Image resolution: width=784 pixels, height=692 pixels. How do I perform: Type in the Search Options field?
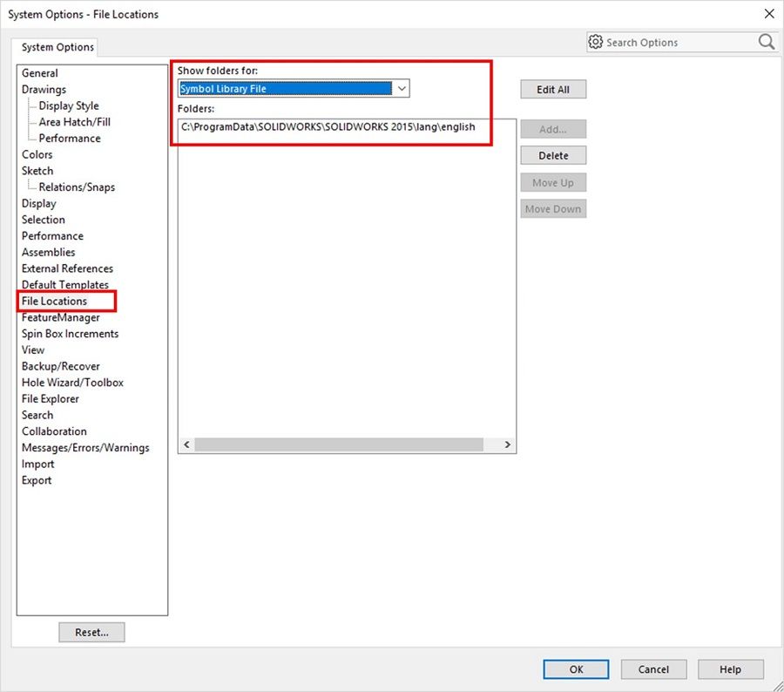675,42
